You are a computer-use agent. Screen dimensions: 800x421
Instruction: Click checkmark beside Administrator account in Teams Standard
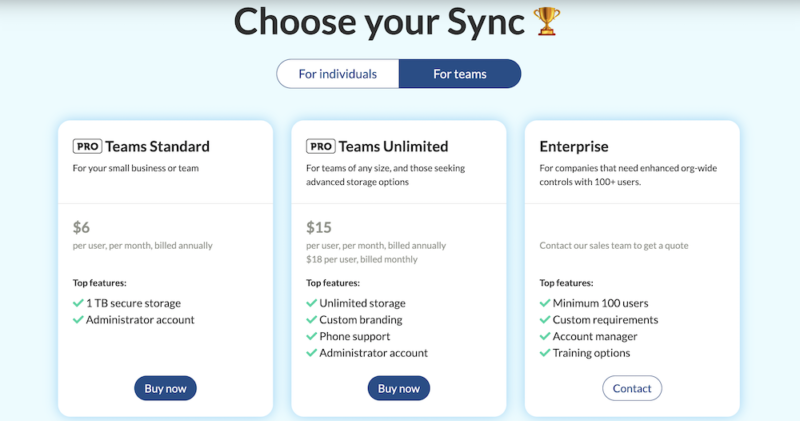[x=78, y=320]
